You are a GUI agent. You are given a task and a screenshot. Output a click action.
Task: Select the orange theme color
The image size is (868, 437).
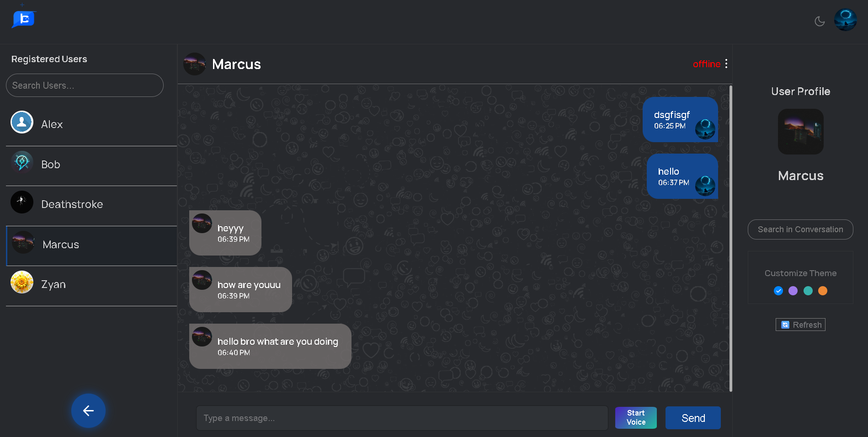pos(823,291)
